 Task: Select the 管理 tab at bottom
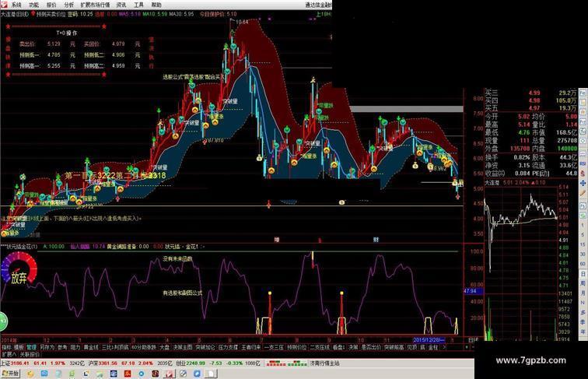[x=31, y=347]
